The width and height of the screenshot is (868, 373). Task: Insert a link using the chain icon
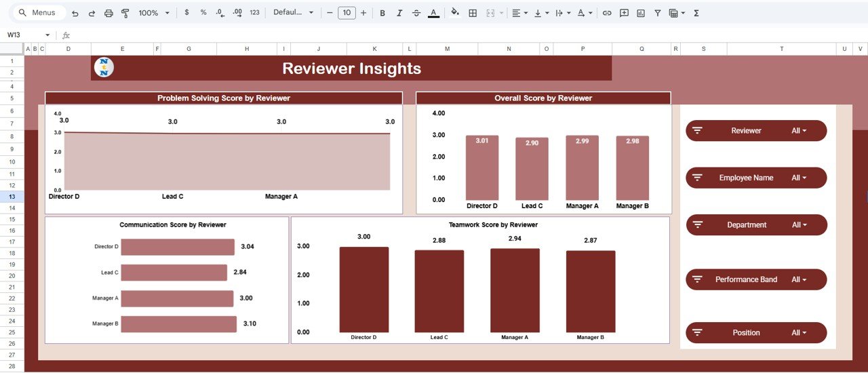[607, 13]
